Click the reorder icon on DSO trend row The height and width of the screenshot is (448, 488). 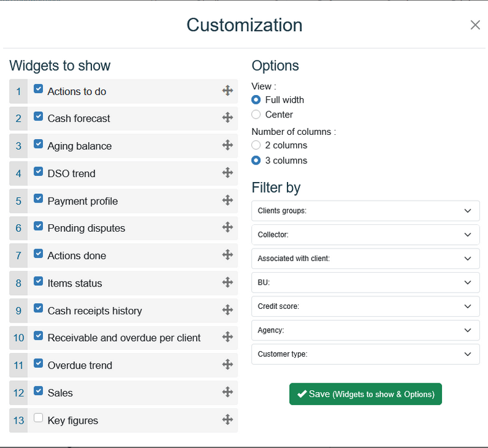coord(227,173)
